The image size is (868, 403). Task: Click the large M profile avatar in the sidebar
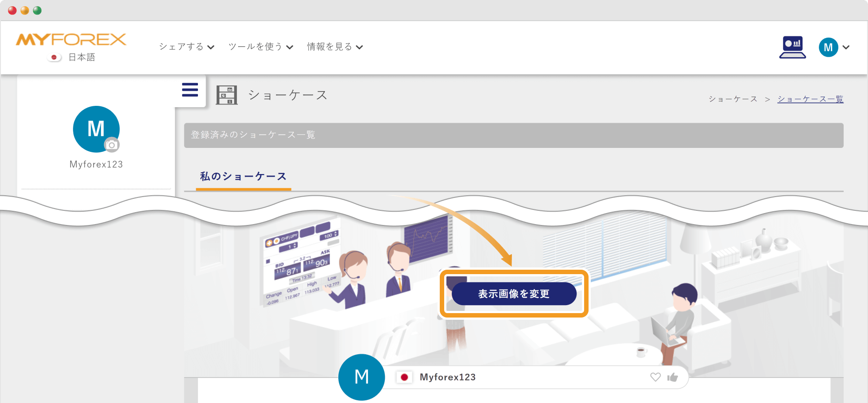click(96, 129)
